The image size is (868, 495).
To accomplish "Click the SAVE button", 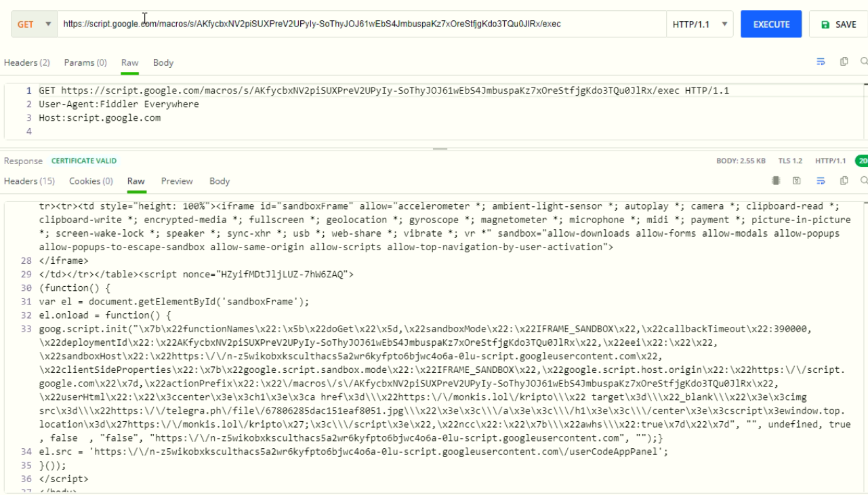I will (838, 24).
